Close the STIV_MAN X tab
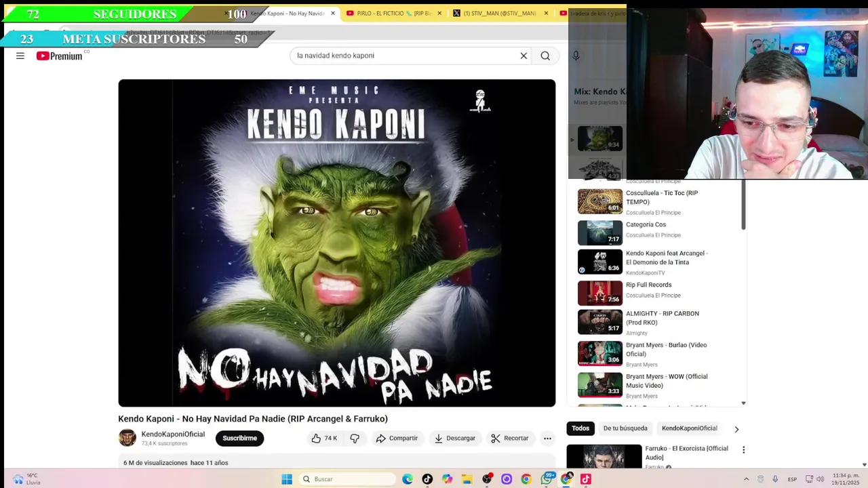This screenshot has width=868, height=488. [546, 13]
